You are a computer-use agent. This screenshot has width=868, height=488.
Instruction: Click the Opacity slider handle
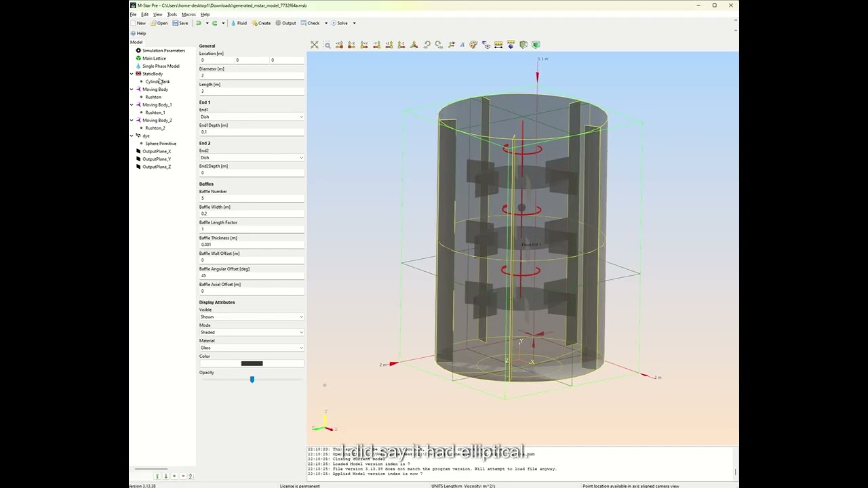pyautogui.click(x=252, y=380)
